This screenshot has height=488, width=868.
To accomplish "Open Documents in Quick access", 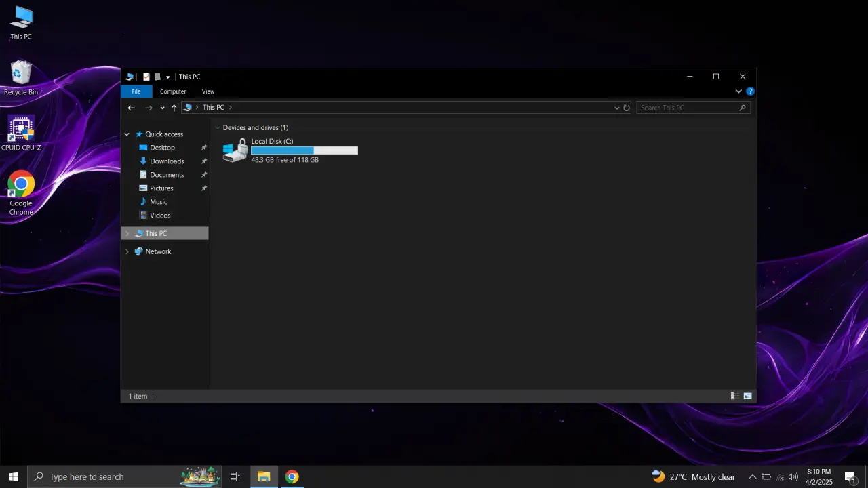I will 167,175.
